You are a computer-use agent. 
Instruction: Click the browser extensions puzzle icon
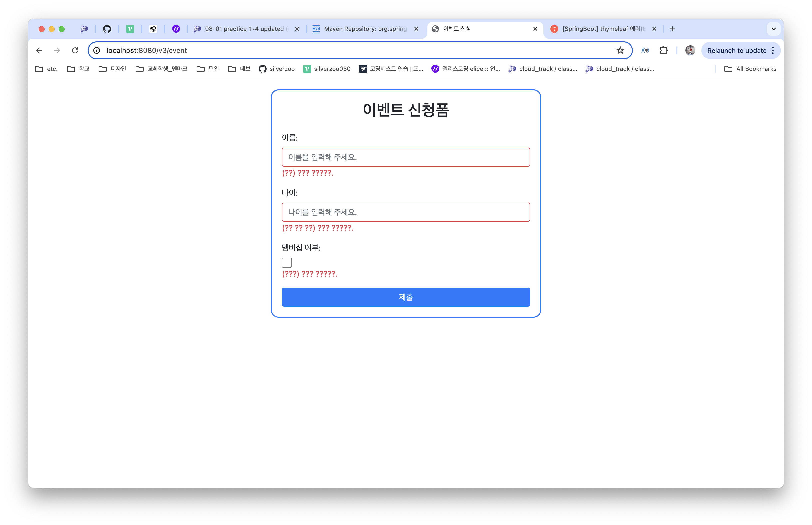[664, 50]
